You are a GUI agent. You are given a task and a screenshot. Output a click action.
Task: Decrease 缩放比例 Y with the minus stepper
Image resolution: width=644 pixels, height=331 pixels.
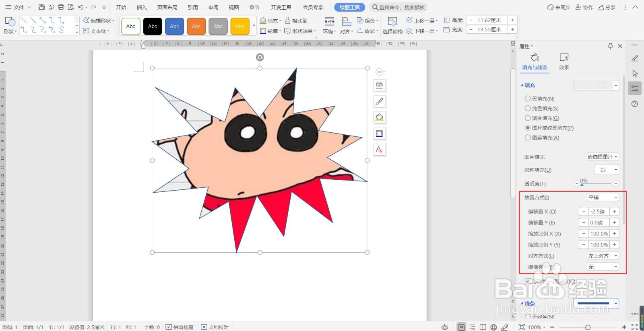click(x=584, y=245)
